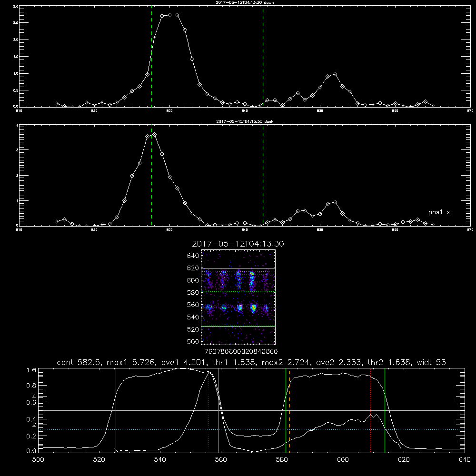Click second green dashed marker in dusk plot
The width and height of the screenshot is (476, 476).
point(263,175)
